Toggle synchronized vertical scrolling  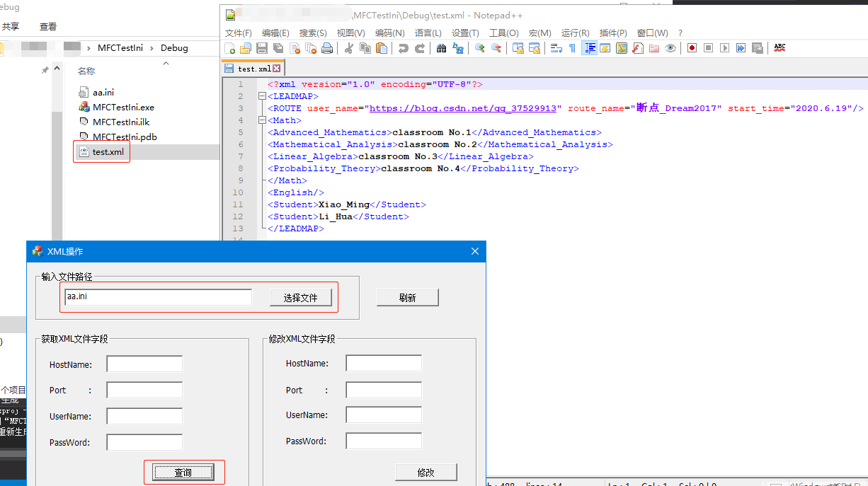point(517,47)
